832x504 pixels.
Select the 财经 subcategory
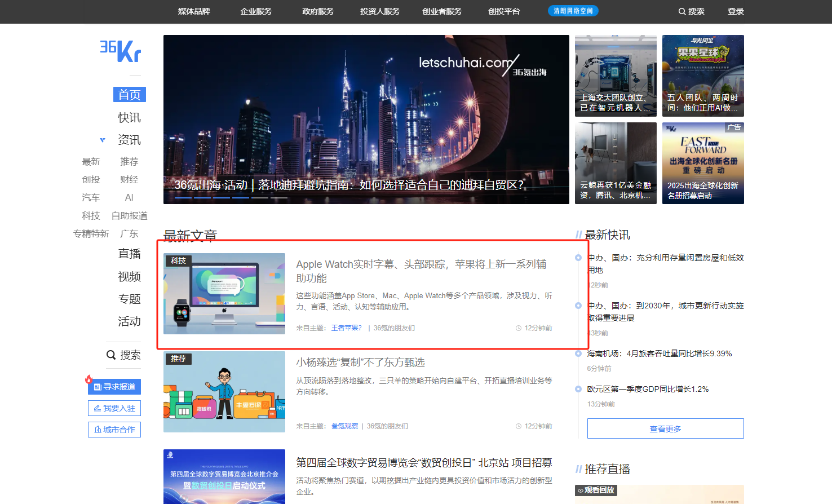click(x=129, y=180)
